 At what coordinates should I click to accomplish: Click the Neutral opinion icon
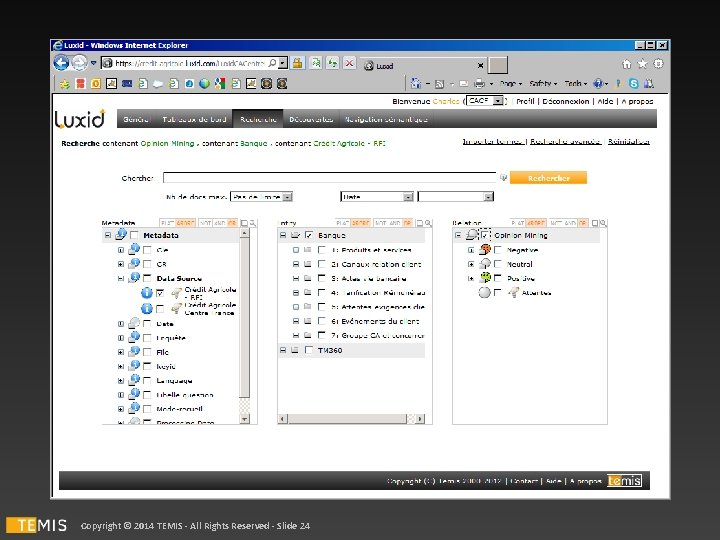click(x=485, y=264)
